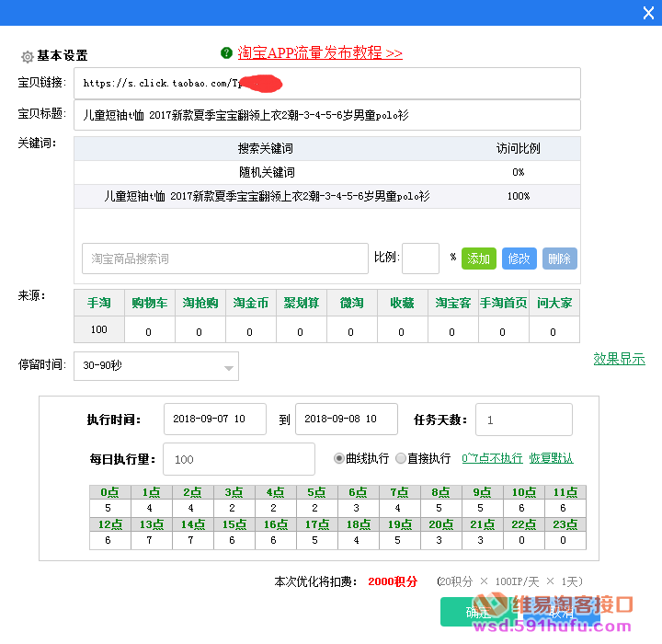
Task: Edit the 23点 hourly value cell
Action: coord(565,540)
